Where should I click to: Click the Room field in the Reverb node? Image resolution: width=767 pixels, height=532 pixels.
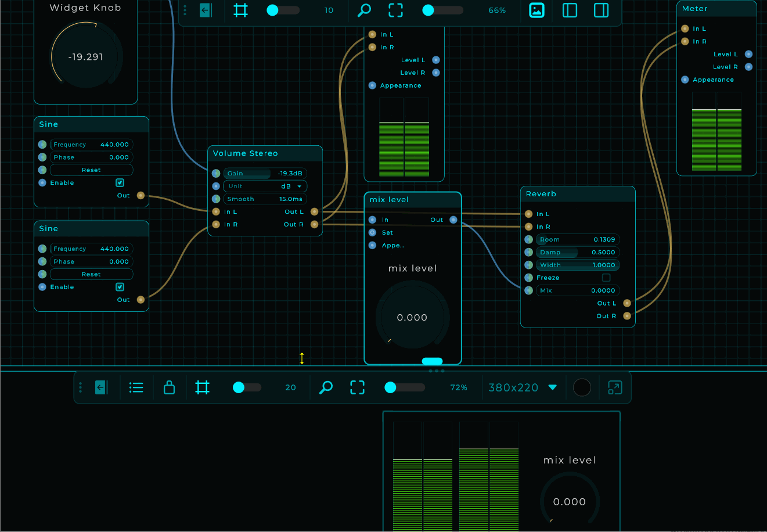(578, 239)
